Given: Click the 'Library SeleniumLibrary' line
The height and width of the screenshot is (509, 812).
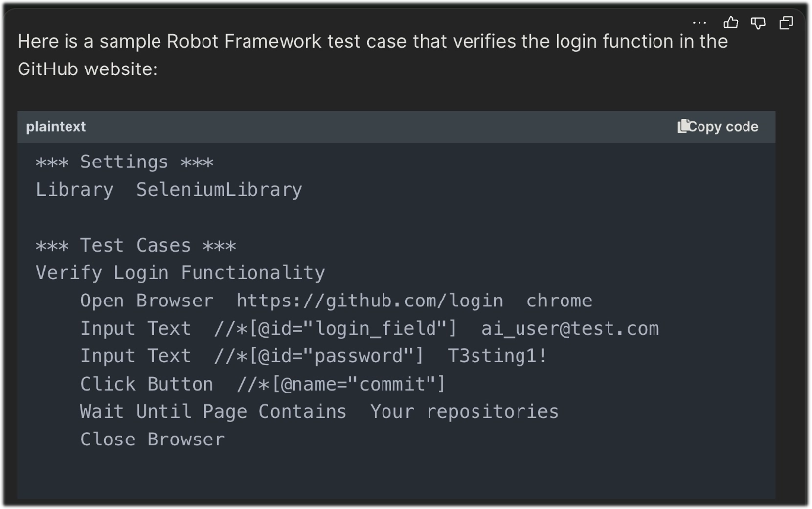Looking at the screenshot, I should coord(169,190).
